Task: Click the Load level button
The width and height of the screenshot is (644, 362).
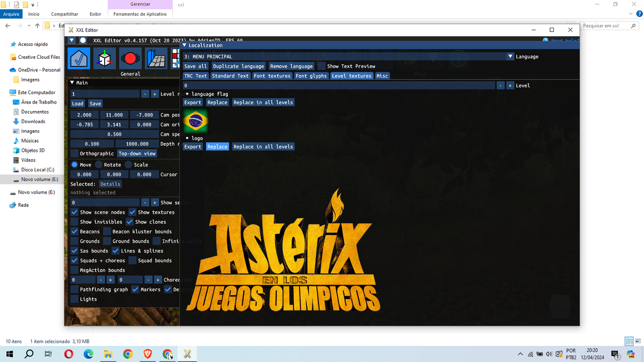Action: (77, 104)
